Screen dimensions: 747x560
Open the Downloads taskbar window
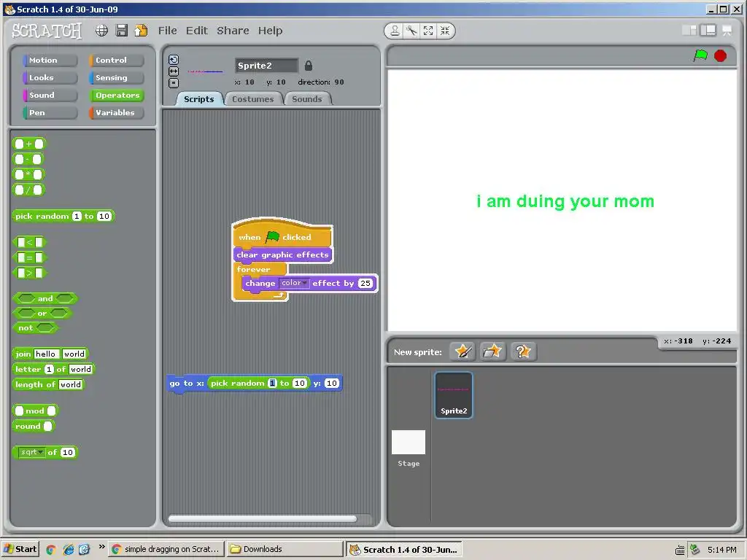[285, 549]
